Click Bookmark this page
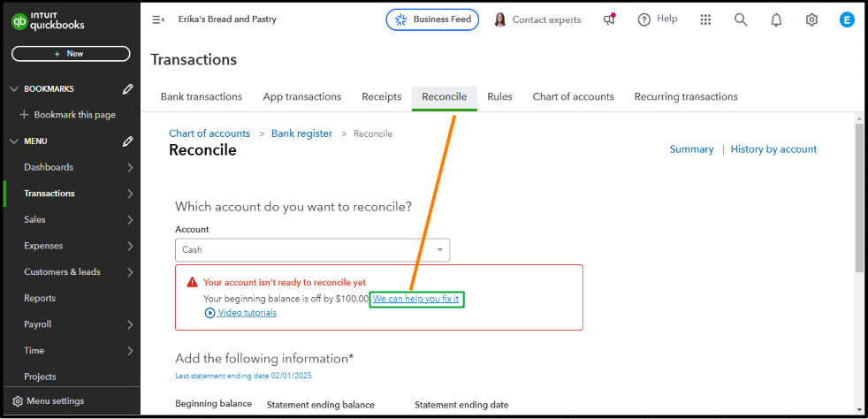 pyautogui.click(x=75, y=115)
